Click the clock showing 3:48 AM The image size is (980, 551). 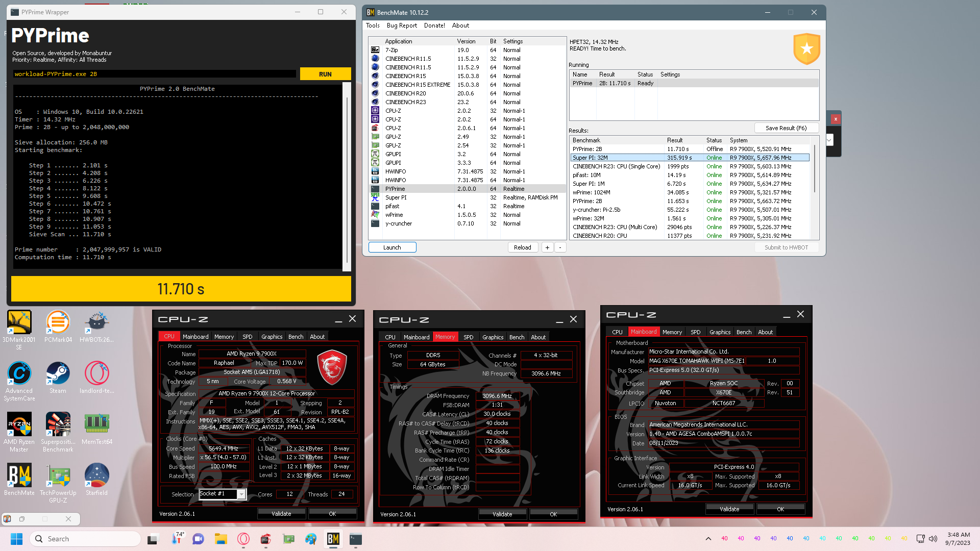coord(958,535)
